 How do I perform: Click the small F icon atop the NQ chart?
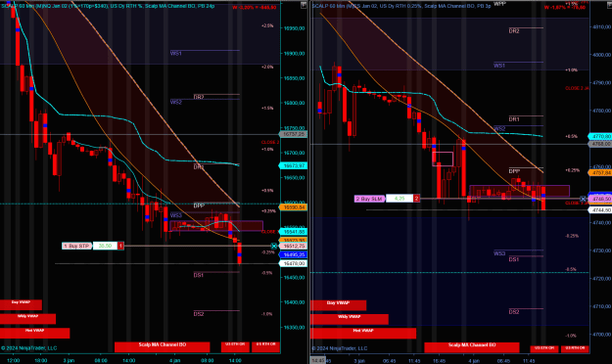point(304,5)
